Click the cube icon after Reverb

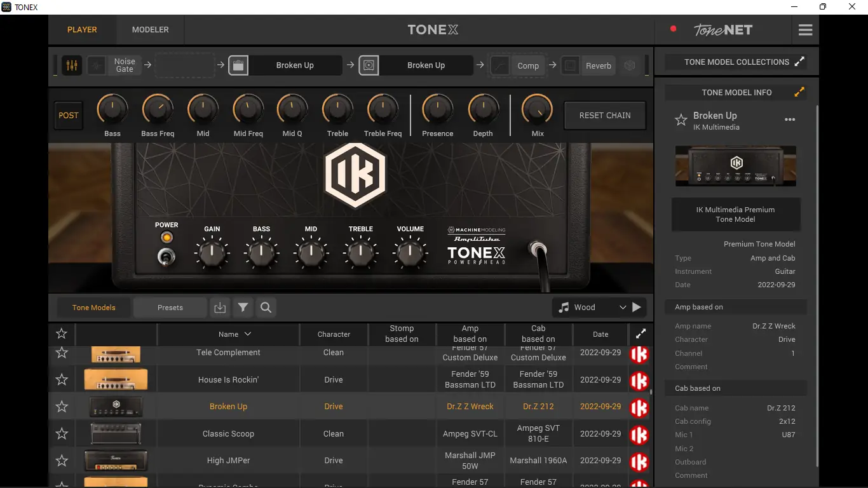(630, 65)
